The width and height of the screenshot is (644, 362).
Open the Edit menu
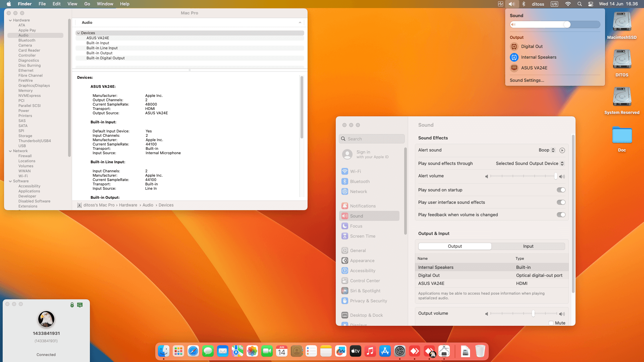tap(57, 4)
